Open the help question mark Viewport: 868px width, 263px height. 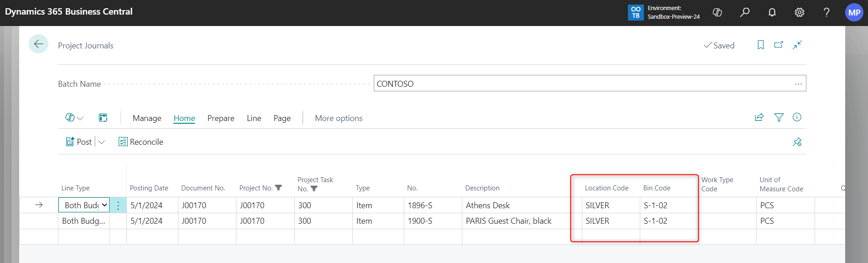[x=826, y=12]
